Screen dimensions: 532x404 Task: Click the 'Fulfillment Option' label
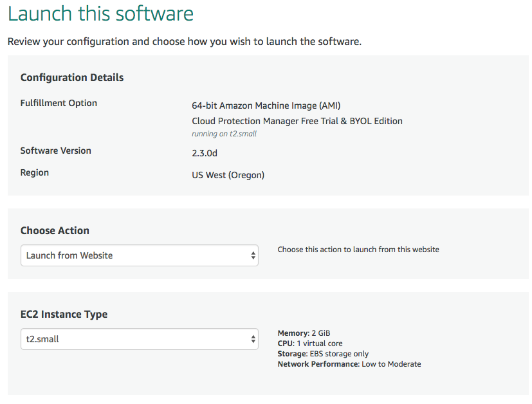[59, 103]
